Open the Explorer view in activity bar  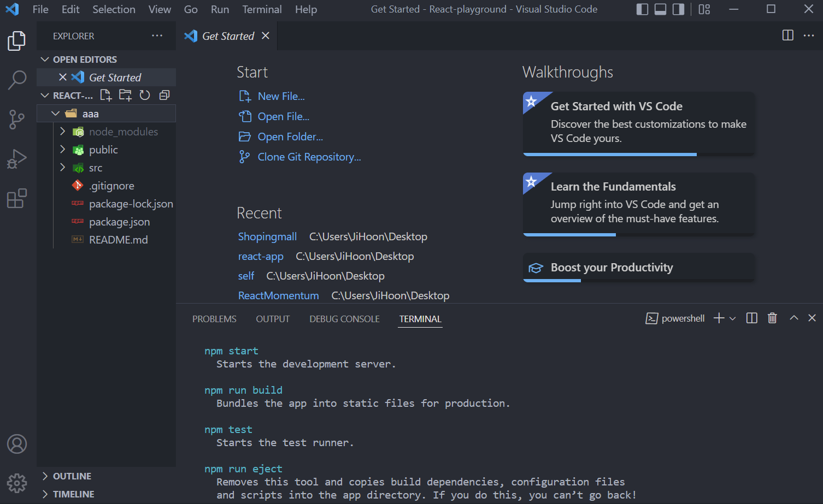click(17, 40)
